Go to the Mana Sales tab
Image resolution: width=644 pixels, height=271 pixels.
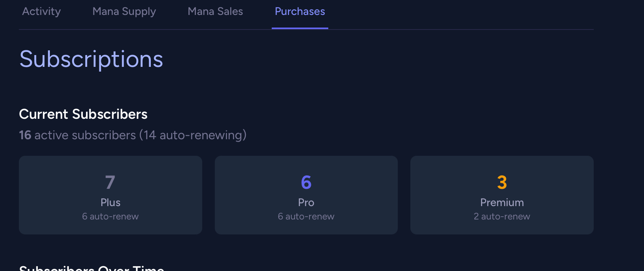pyautogui.click(x=215, y=12)
